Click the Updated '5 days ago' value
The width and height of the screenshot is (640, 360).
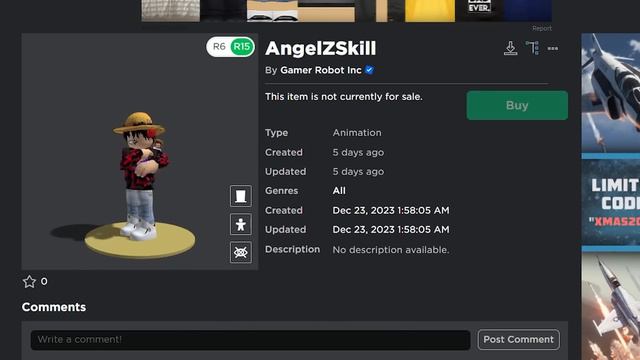tap(358, 171)
